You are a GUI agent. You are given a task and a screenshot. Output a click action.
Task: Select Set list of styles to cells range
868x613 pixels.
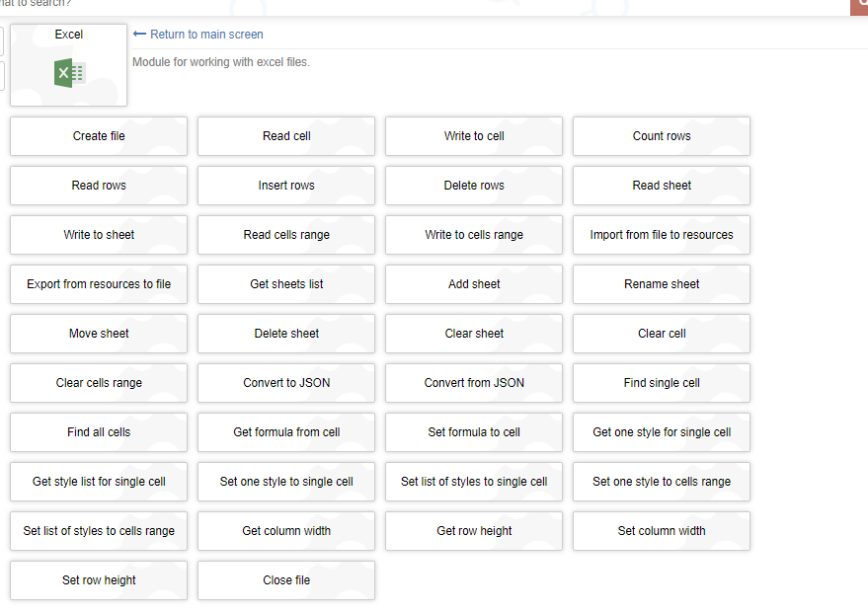[99, 531]
